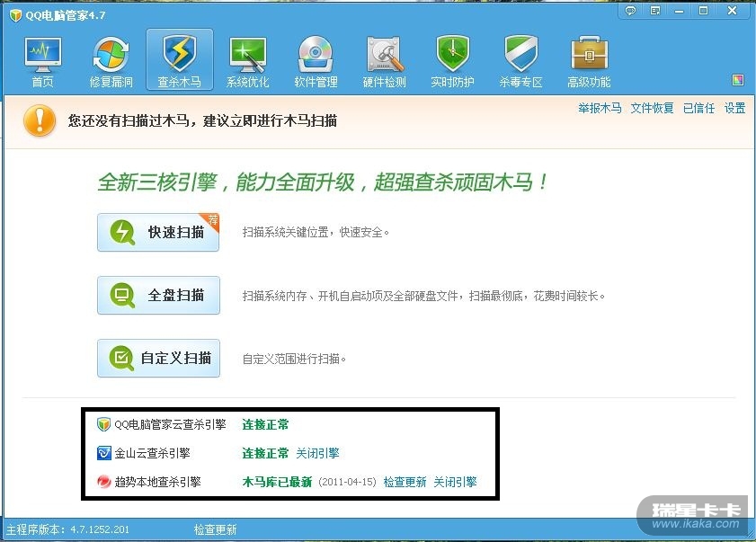Open 已信任 trusted list link

(x=698, y=108)
